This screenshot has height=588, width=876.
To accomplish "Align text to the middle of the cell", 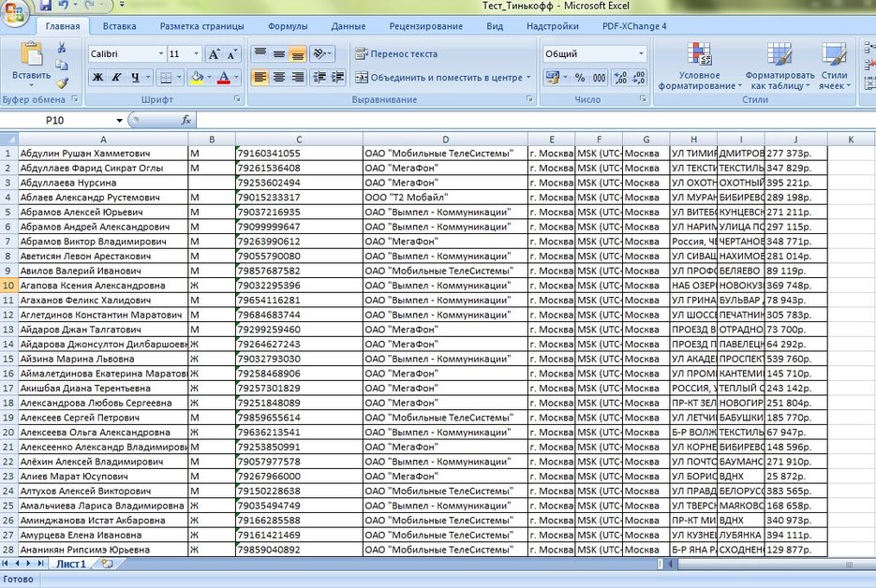I will (279, 53).
